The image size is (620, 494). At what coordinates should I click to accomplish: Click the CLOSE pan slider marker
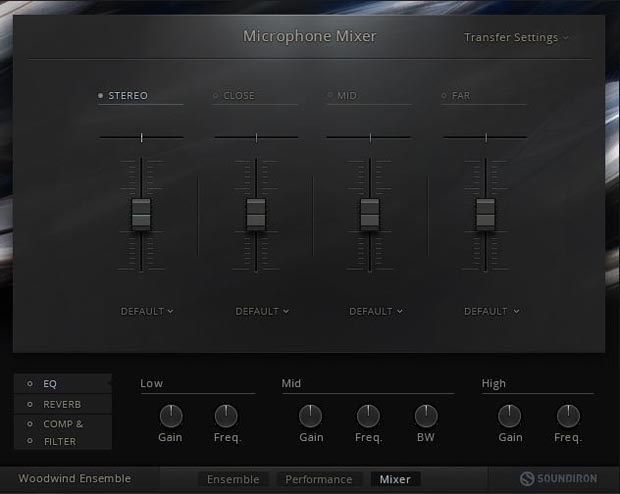pos(256,137)
